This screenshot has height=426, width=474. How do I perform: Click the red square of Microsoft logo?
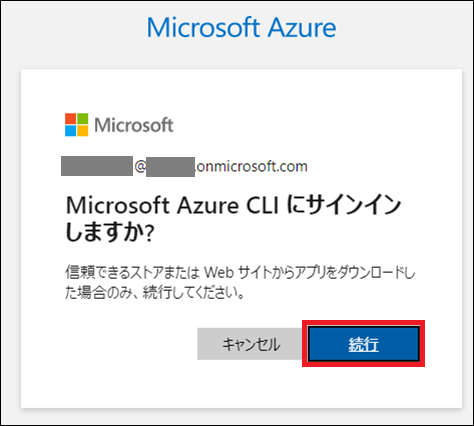click(70, 119)
